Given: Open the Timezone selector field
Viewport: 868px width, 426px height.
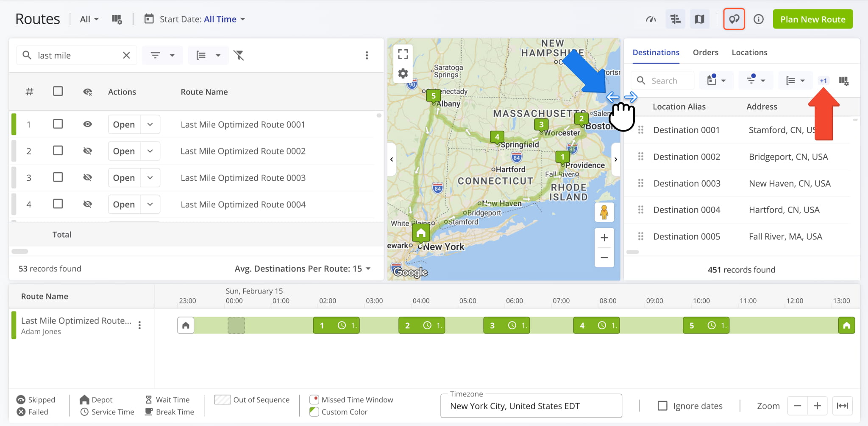Looking at the screenshot, I should (x=531, y=406).
